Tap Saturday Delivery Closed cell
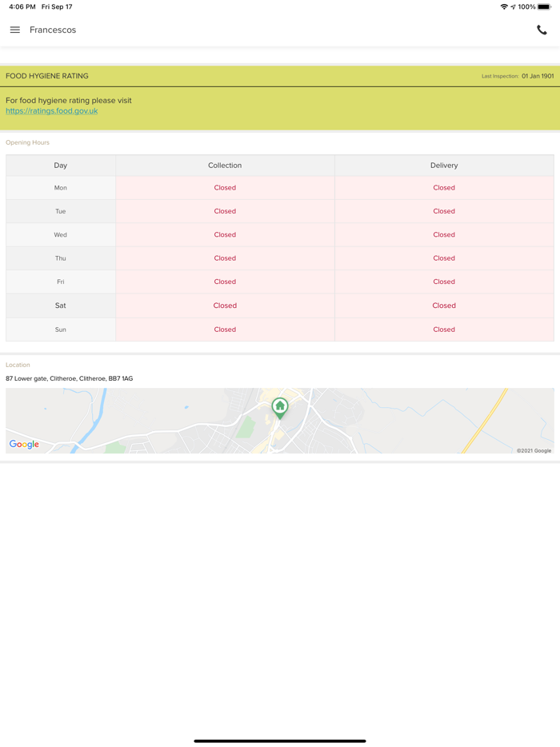Image resolution: width=560 pixels, height=747 pixels. pos(444,306)
